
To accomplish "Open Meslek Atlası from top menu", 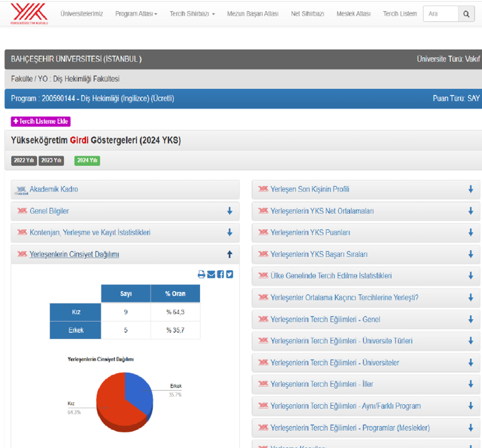I will tap(353, 14).
